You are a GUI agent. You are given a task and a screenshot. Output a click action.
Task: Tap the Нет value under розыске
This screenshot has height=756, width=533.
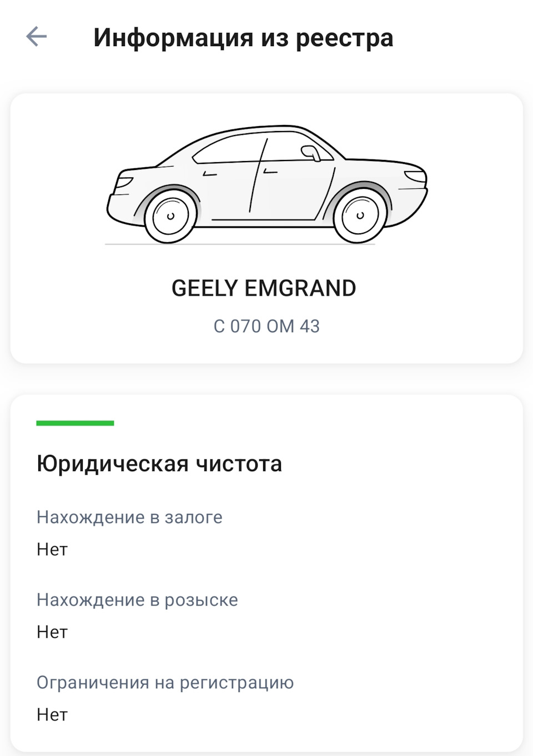point(52,632)
